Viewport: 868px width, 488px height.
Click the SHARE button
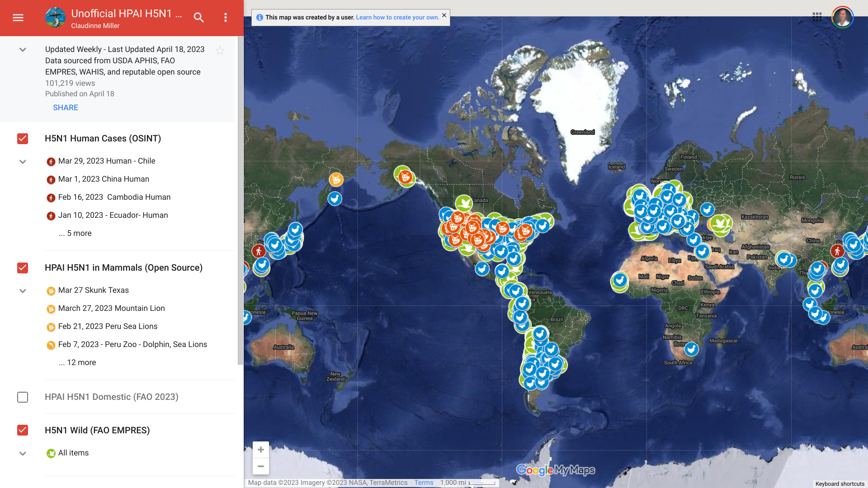[66, 108]
